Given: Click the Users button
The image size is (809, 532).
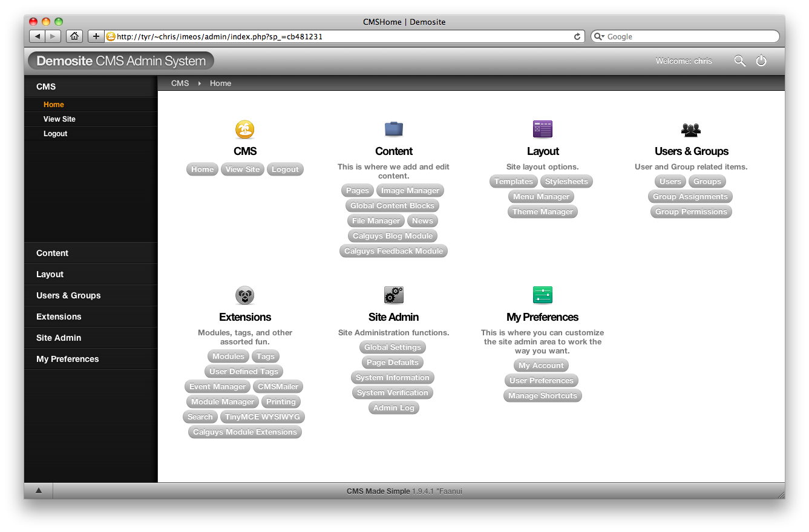Looking at the screenshot, I should [x=670, y=182].
